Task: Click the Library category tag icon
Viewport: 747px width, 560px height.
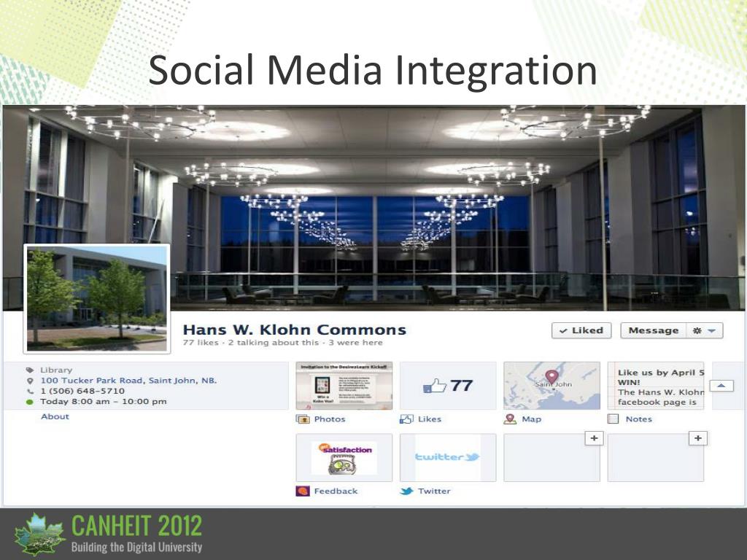Action: 30,370
